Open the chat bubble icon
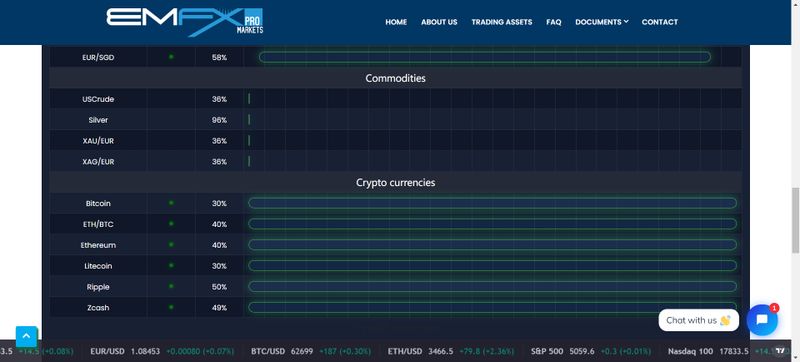 point(762,320)
